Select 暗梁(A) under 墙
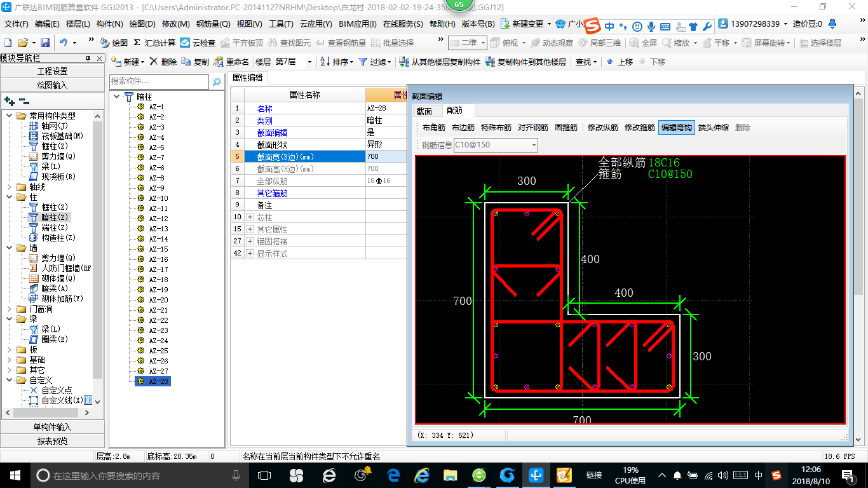 click(50, 288)
